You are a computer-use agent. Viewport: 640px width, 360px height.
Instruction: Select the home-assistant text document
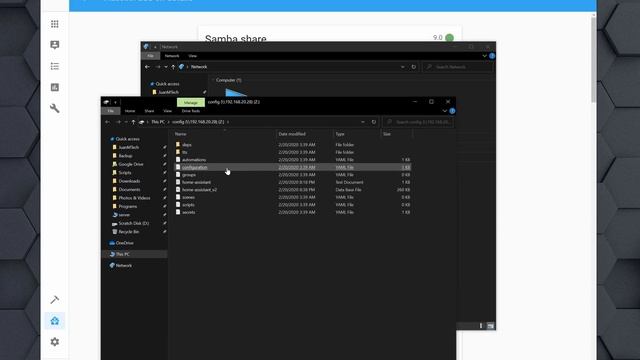click(x=196, y=182)
